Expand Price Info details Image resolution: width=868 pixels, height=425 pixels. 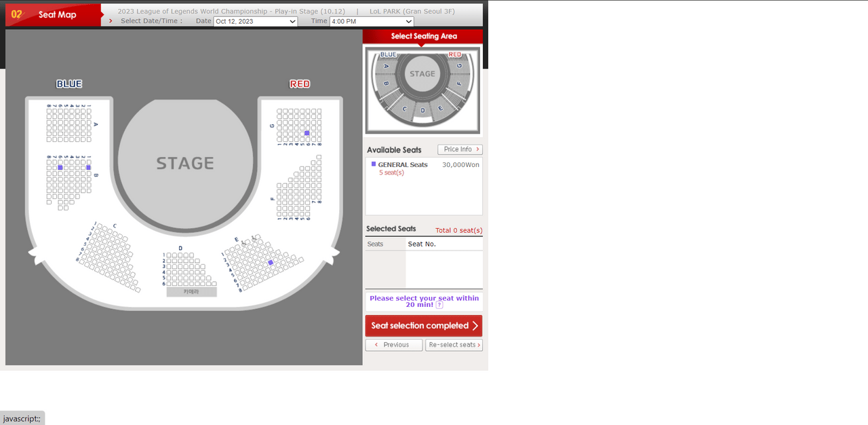coord(460,149)
